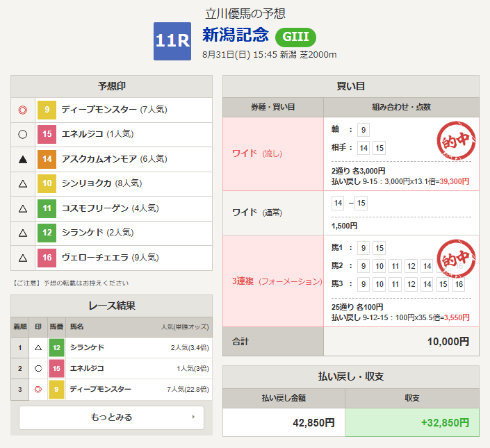Image resolution: width=490 pixels, height=448 pixels.
Task: Click the green +32,850円 収支 cell
Action: [x=412, y=422]
